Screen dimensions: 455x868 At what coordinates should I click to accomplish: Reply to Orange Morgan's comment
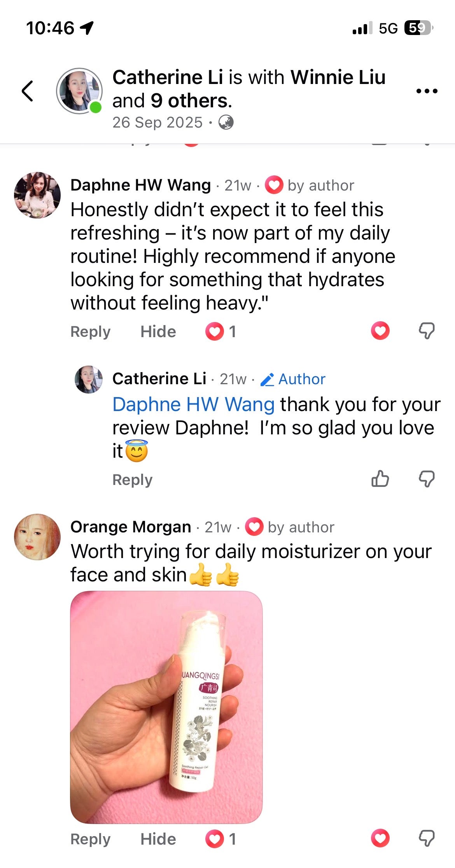point(90,839)
